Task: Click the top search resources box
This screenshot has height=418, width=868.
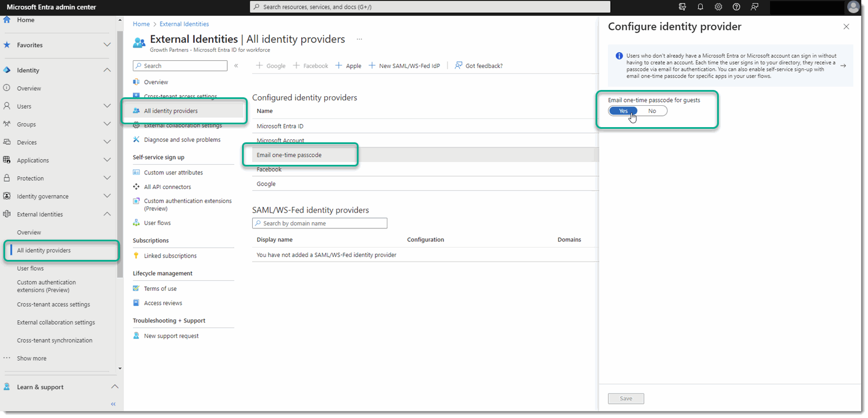Action: (430, 7)
